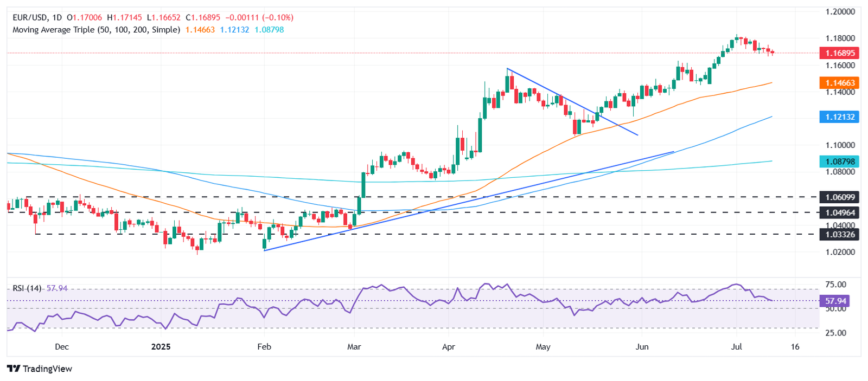Click the Jul label on time axis
The height and width of the screenshot is (381, 868).
tap(737, 347)
